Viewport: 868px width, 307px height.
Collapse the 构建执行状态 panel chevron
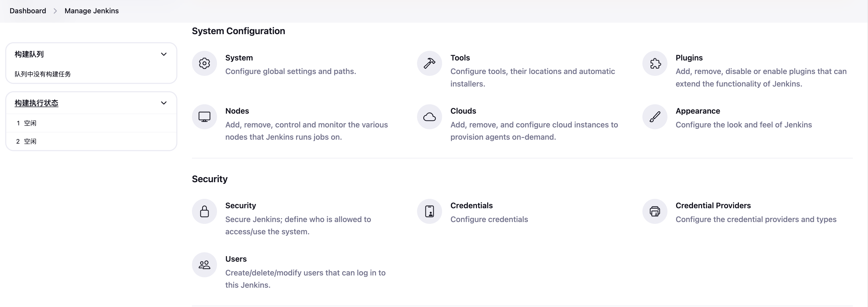coord(164,103)
